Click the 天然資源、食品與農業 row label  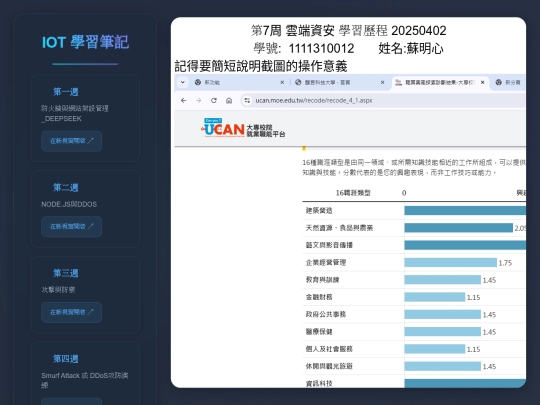pyautogui.click(x=339, y=228)
